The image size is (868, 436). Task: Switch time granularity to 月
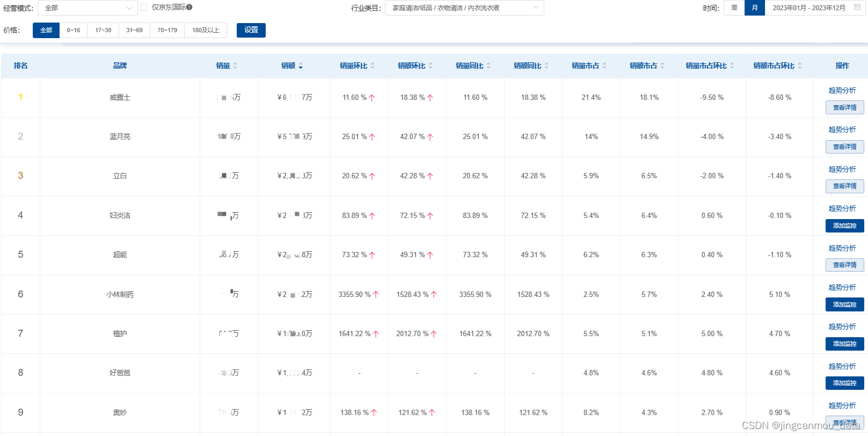click(755, 8)
